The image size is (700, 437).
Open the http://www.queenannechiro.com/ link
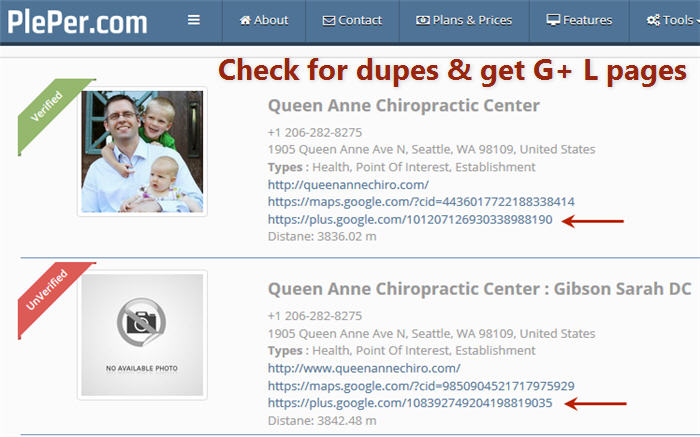[364, 368]
